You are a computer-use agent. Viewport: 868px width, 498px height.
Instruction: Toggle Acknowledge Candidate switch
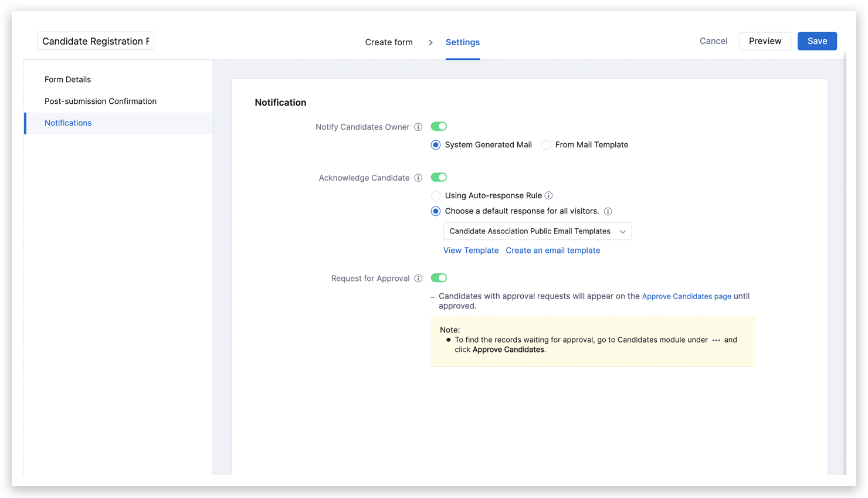[439, 177]
